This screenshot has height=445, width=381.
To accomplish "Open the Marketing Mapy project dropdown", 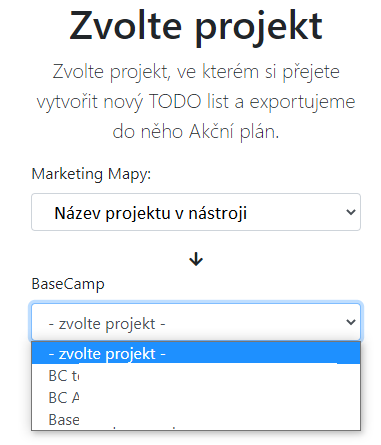I will (196, 212).
